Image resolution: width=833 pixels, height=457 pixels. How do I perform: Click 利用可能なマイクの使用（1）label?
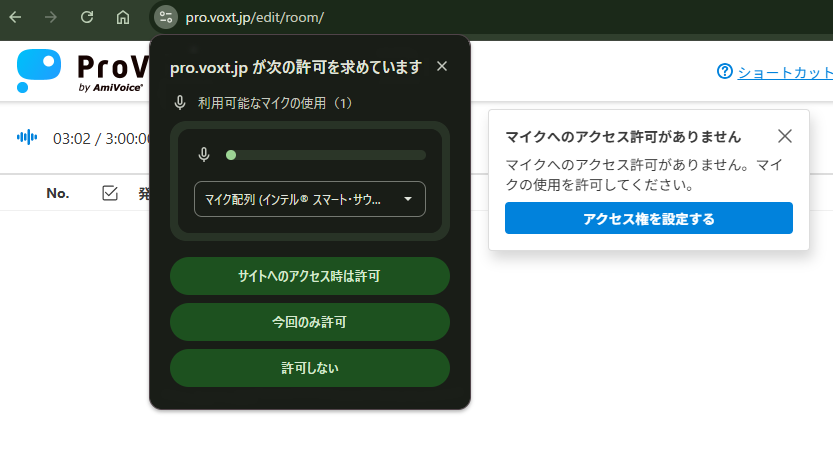[x=275, y=103]
